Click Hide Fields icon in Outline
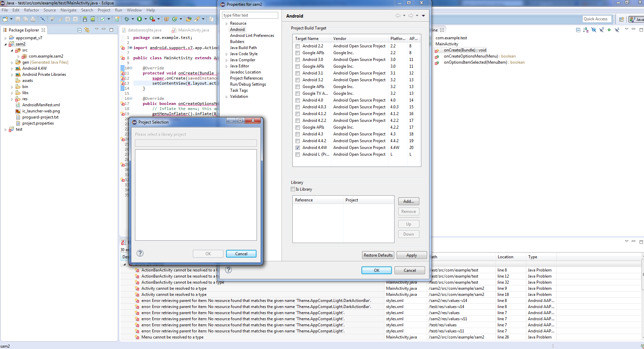This screenshot has height=349, width=644. pos(594,30)
